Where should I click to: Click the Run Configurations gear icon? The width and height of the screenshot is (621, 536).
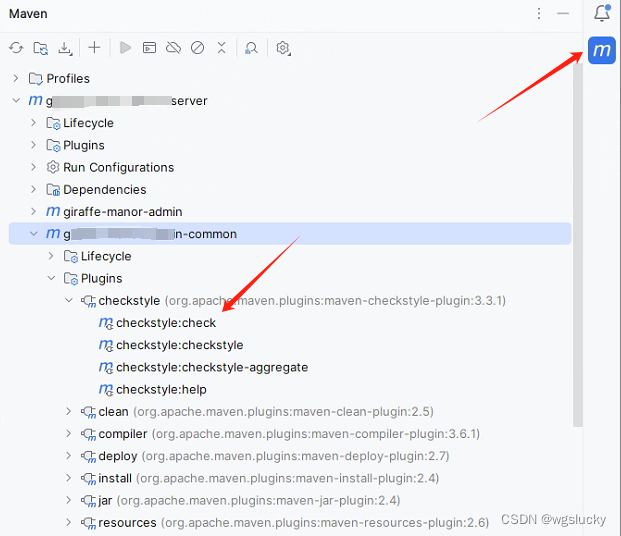(x=53, y=167)
